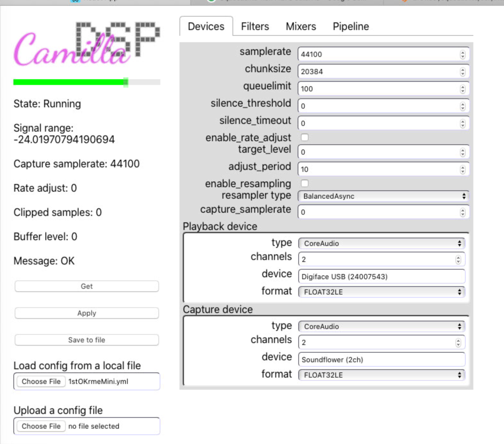Click the samplerate input field
504x444 pixels.
[x=383, y=54]
